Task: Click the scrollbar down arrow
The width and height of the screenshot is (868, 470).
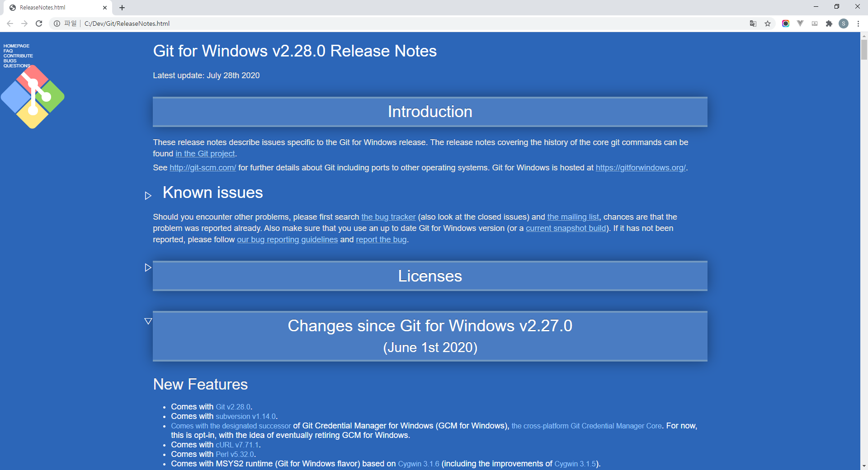Action: tap(864, 466)
